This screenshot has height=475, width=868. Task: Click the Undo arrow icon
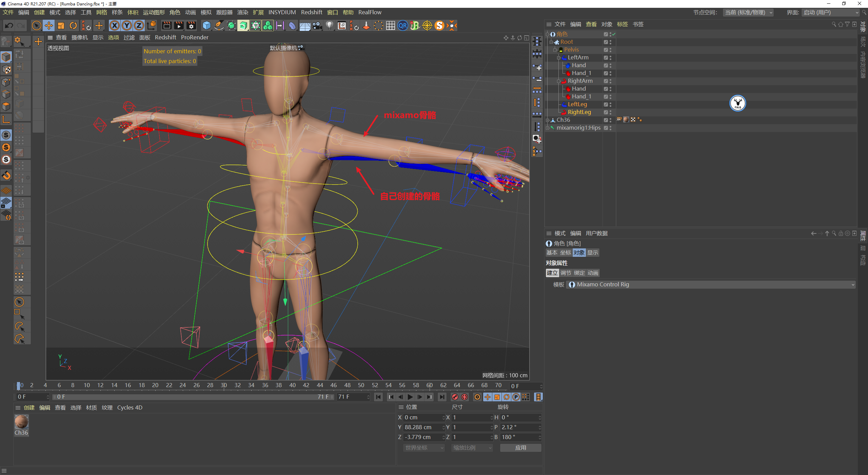(x=9, y=25)
